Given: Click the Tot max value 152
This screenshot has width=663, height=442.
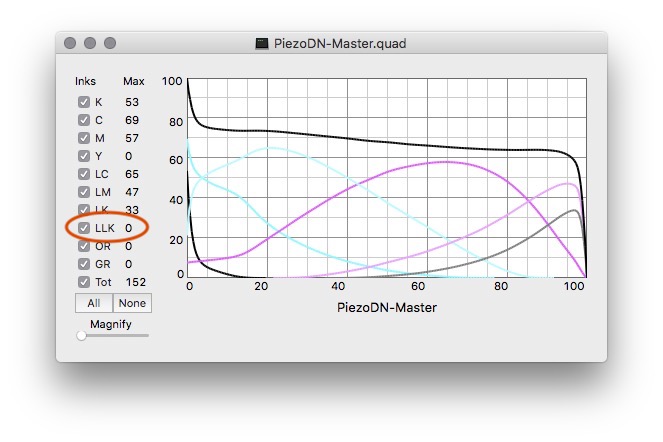Looking at the screenshot, I should pyautogui.click(x=136, y=282).
